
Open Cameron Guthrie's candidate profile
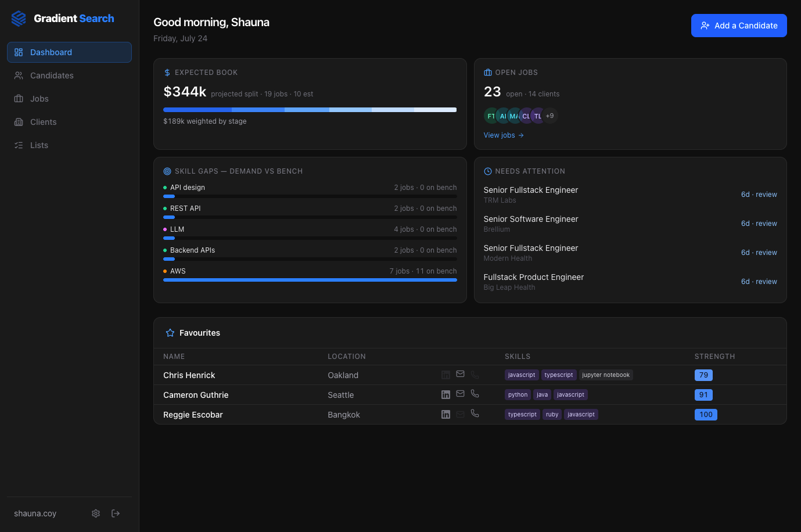pos(196,395)
